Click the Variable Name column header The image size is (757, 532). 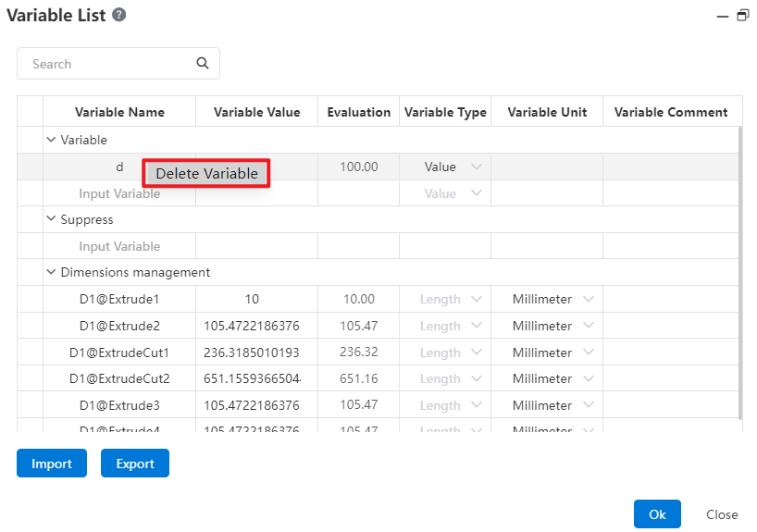(119, 112)
